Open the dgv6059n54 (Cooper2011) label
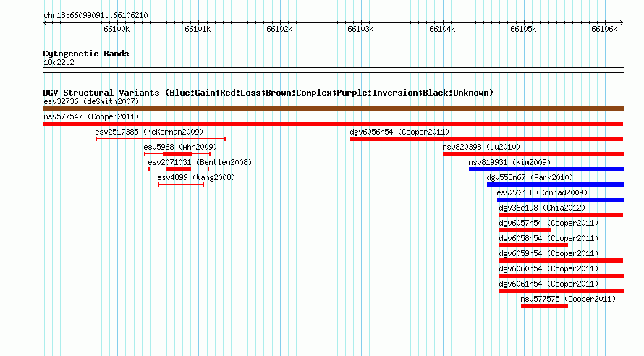644x356 pixels. click(548, 253)
